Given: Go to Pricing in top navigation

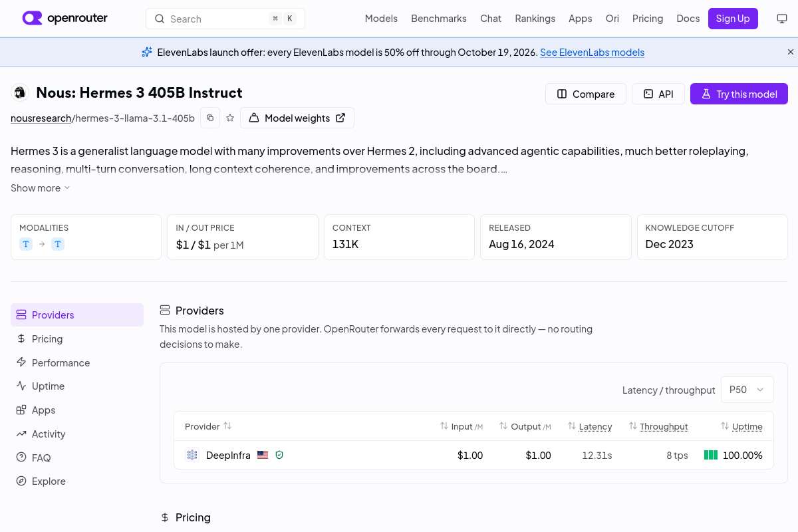Looking at the screenshot, I should click(648, 19).
